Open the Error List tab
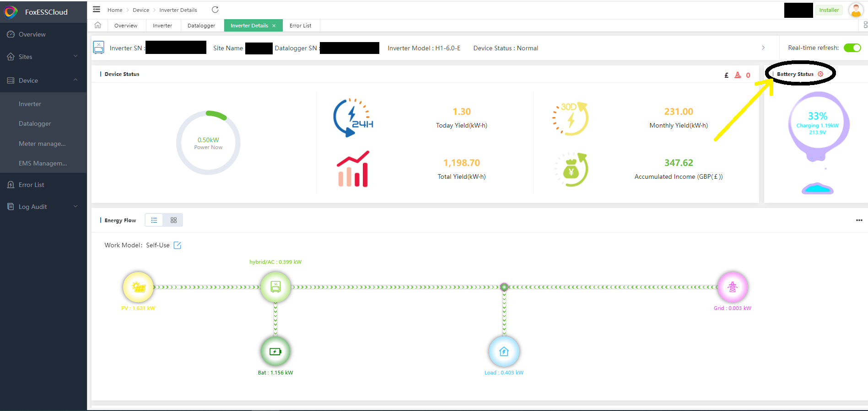 [301, 26]
